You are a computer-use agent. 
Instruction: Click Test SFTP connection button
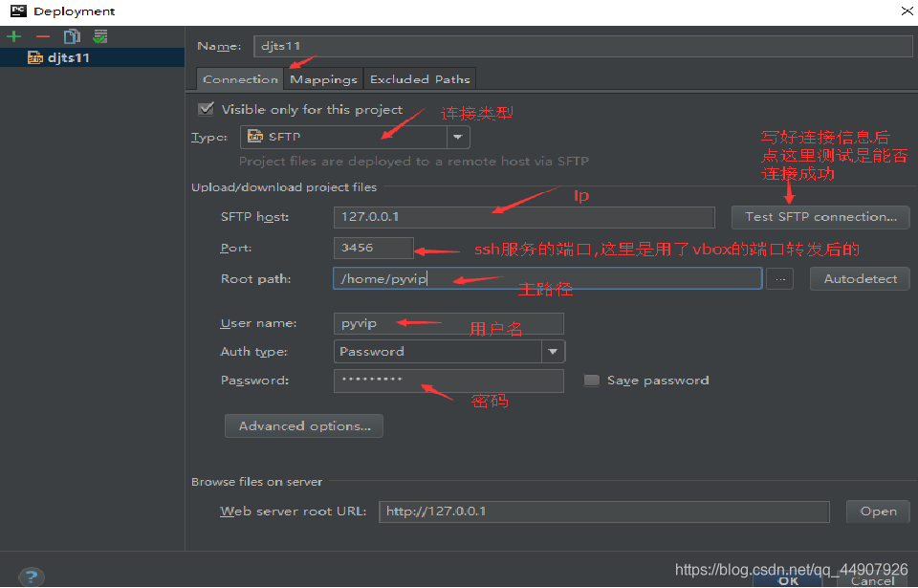pyautogui.click(x=820, y=217)
